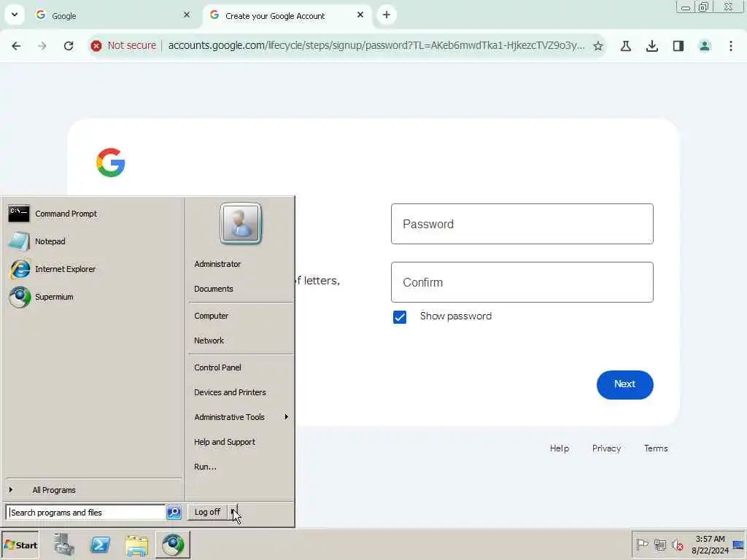
Task: Click the Log off button
Action: pos(207,512)
